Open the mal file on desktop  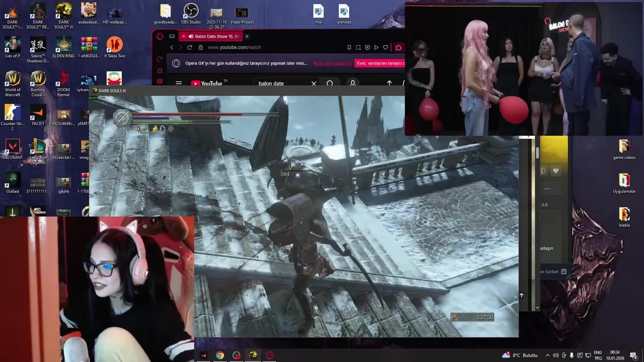[x=318, y=14]
